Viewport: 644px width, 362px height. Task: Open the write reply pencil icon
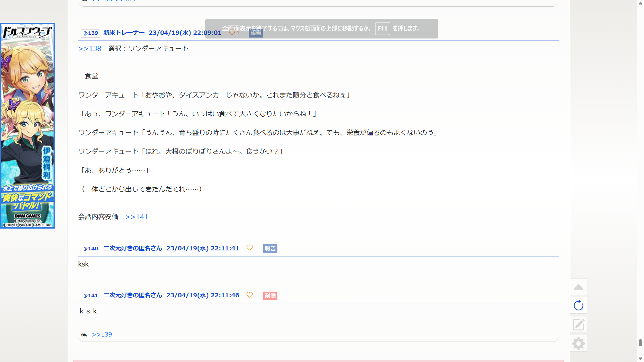[x=578, y=324]
